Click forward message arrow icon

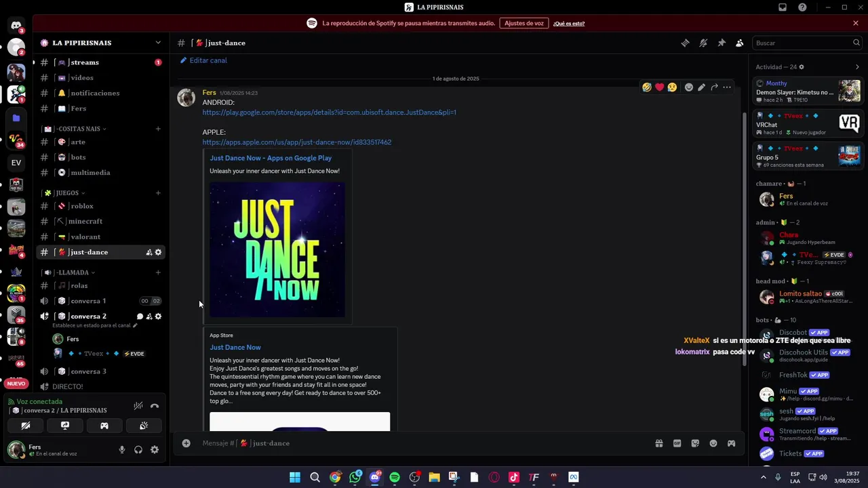(x=714, y=87)
